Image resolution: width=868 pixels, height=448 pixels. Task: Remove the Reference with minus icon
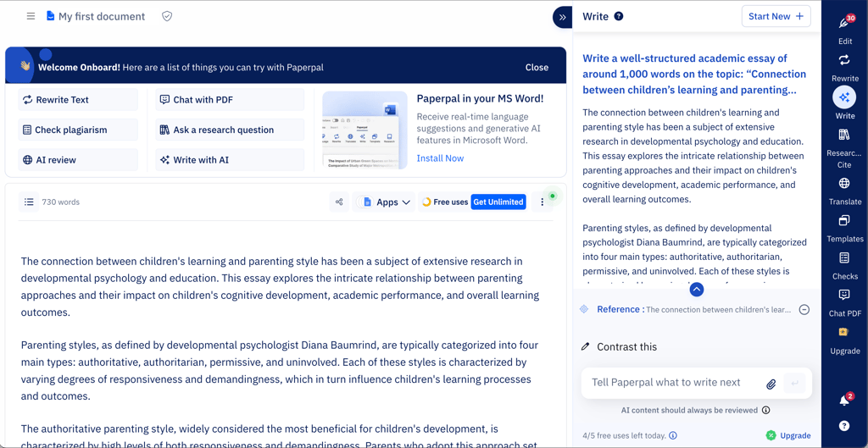[804, 310]
